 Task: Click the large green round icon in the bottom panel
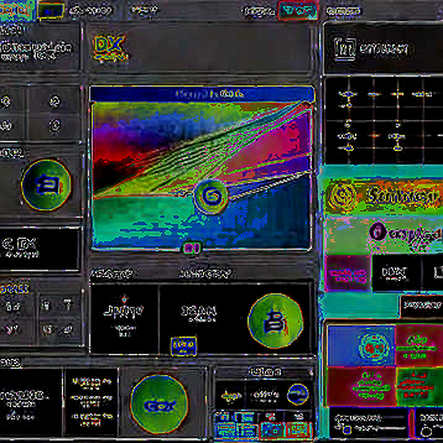click(159, 404)
